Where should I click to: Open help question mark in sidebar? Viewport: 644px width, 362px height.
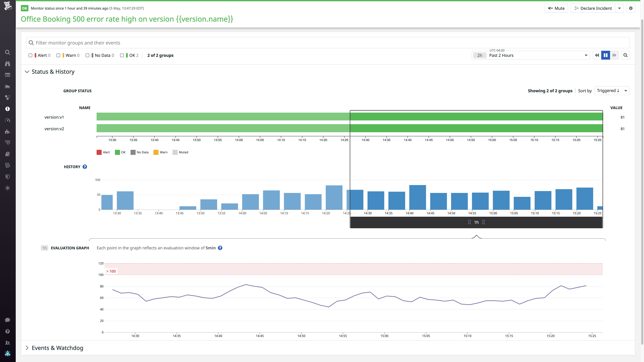tap(8, 331)
